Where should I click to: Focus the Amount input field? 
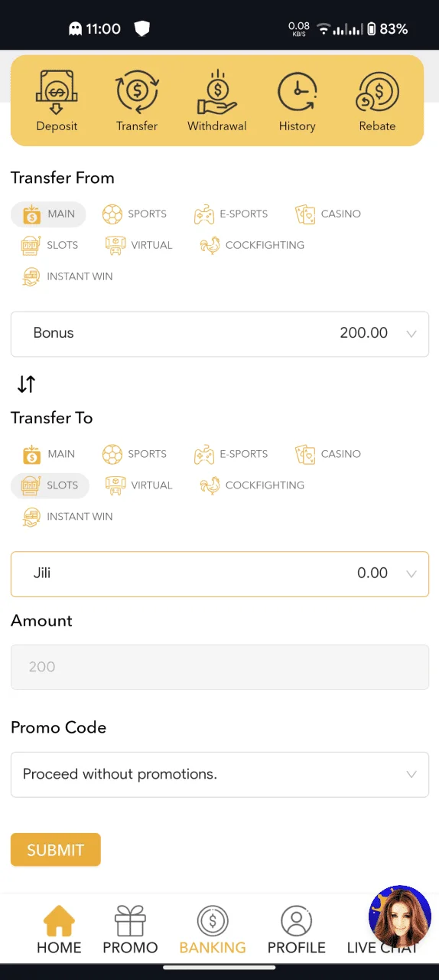point(219,667)
